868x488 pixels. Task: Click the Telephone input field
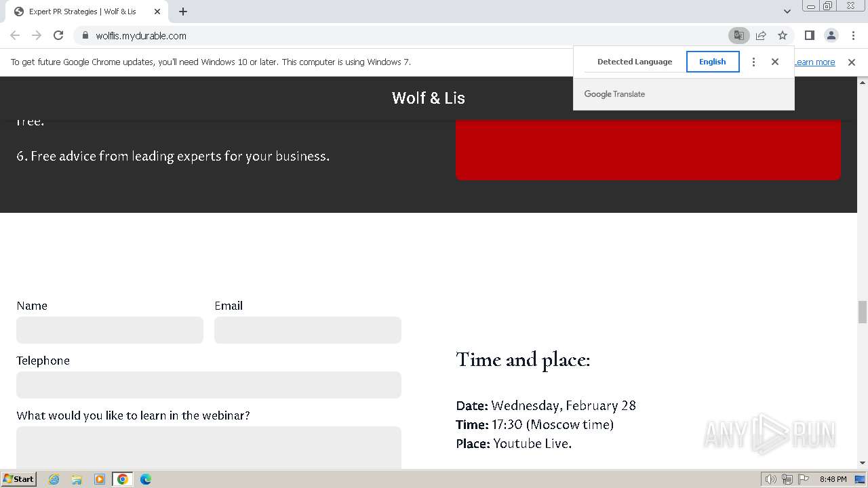pos(209,385)
